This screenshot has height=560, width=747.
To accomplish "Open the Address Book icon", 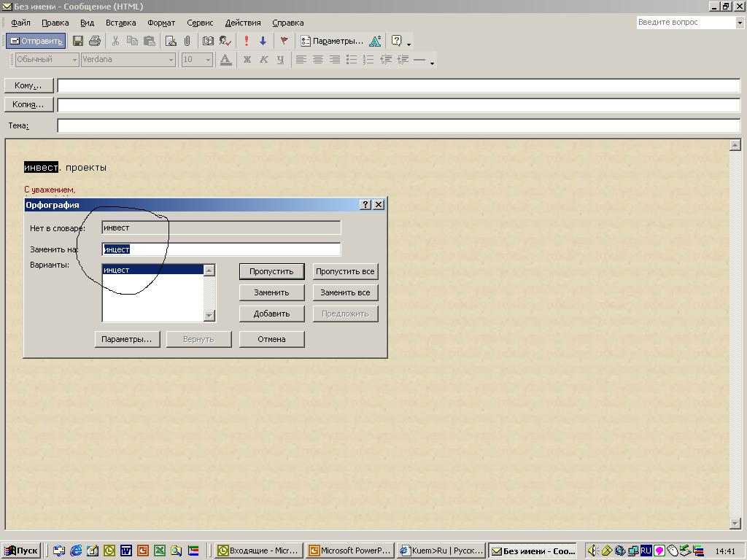I will point(208,42).
